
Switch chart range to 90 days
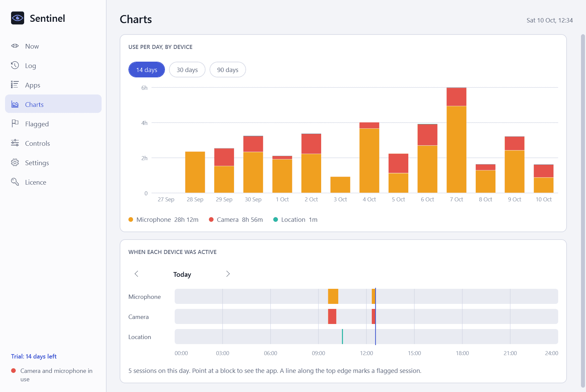pyautogui.click(x=228, y=70)
